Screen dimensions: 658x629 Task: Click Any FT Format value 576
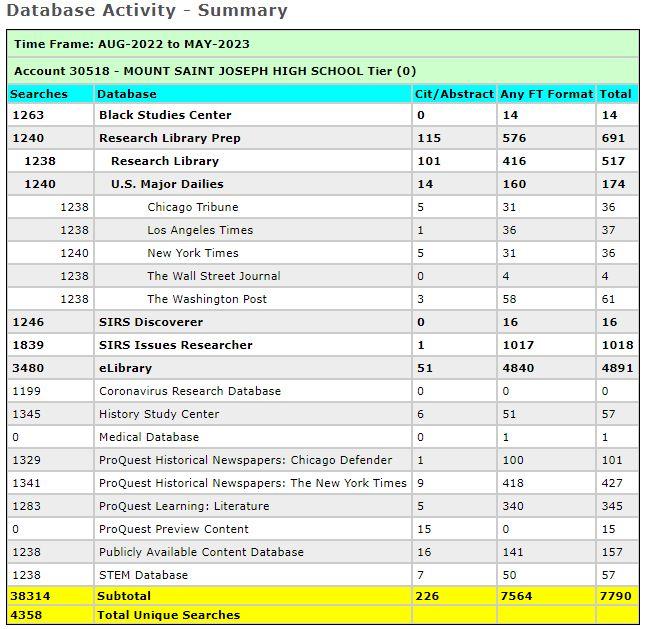coord(514,138)
